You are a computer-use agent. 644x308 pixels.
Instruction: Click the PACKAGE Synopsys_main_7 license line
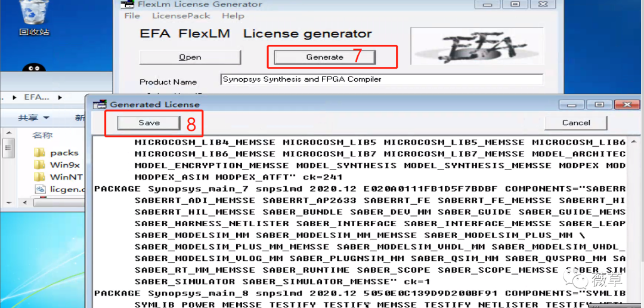coord(360,189)
